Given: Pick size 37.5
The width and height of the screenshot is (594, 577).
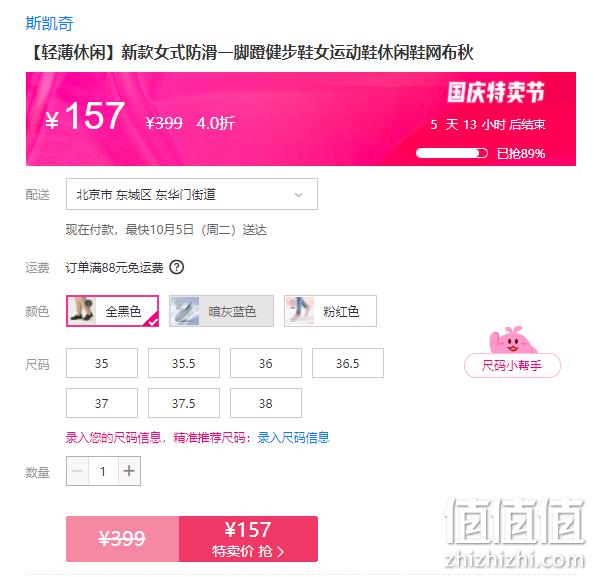Looking at the screenshot, I should 184,403.
